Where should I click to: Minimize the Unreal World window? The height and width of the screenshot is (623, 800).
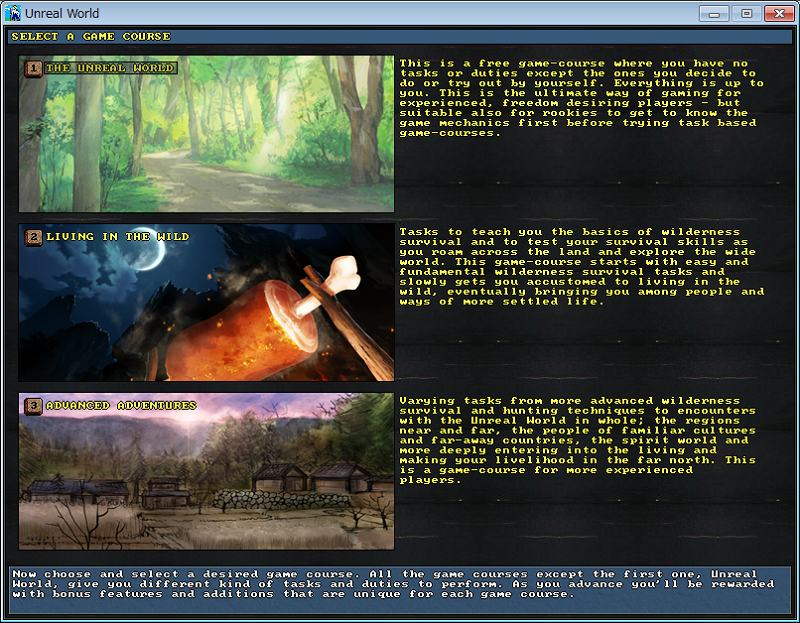pos(714,14)
